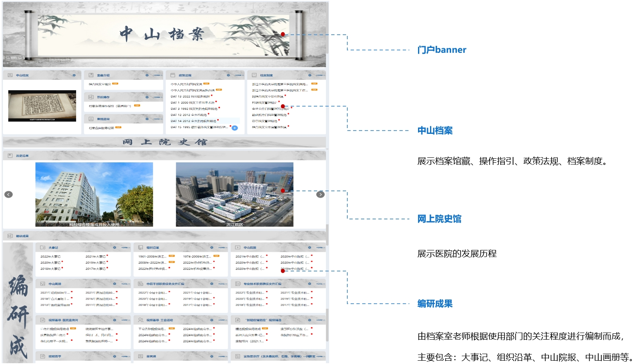Click the gear icon in 荣誉墙 header
Viewport: 638px width, 364px height.
212,356
